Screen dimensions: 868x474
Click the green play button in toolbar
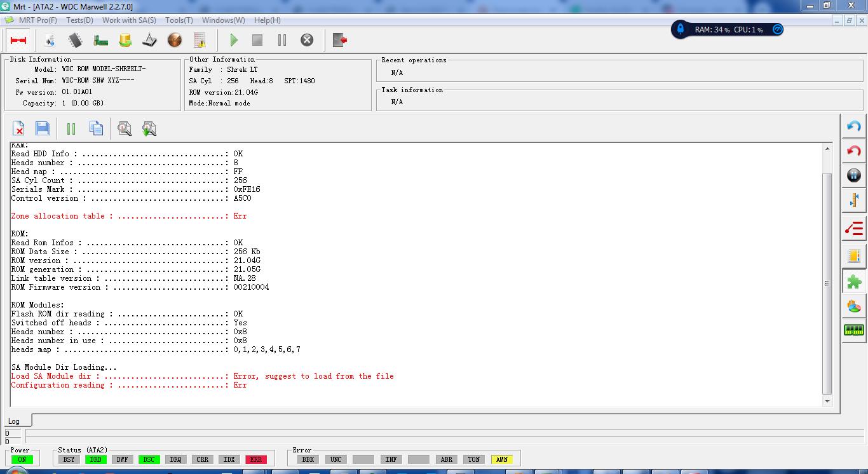233,40
